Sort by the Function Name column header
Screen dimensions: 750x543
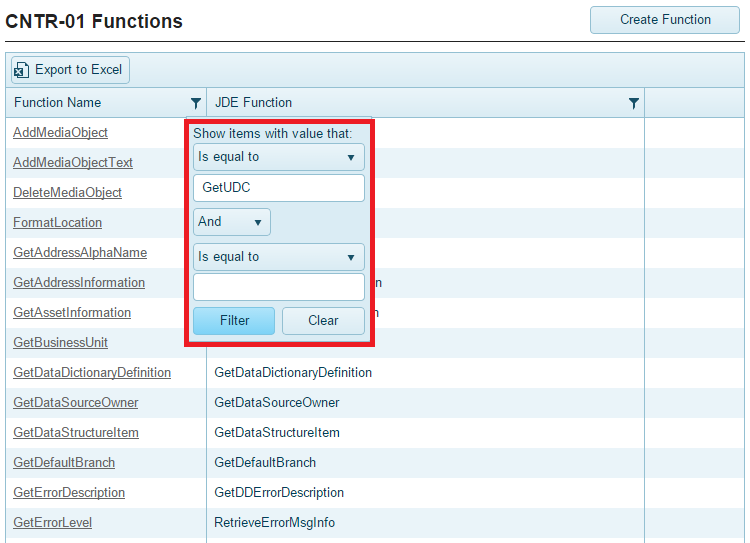pyautogui.click(x=58, y=103)
